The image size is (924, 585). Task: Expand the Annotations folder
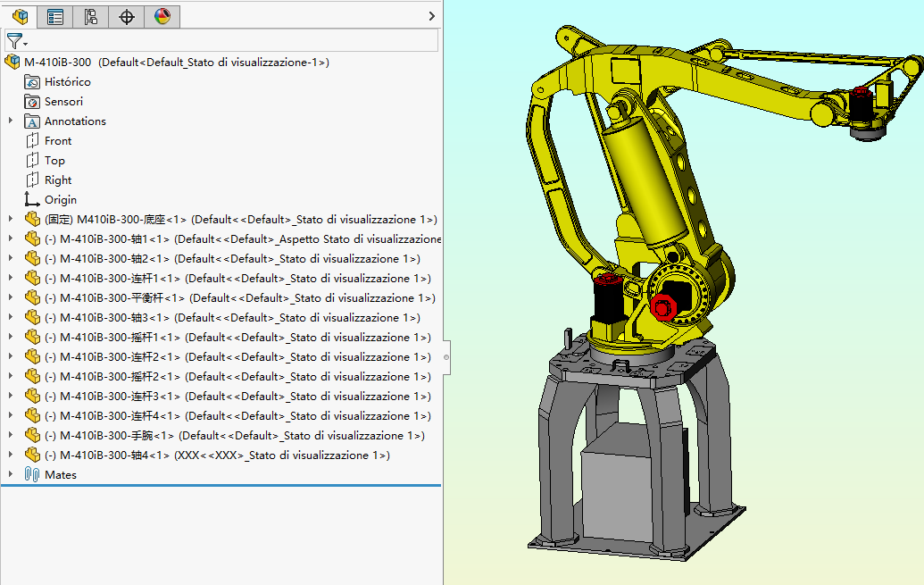(11, 121)
